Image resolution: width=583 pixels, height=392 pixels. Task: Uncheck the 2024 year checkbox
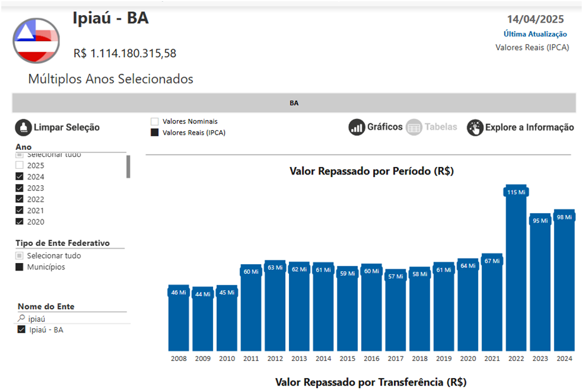tap(20, 177)
